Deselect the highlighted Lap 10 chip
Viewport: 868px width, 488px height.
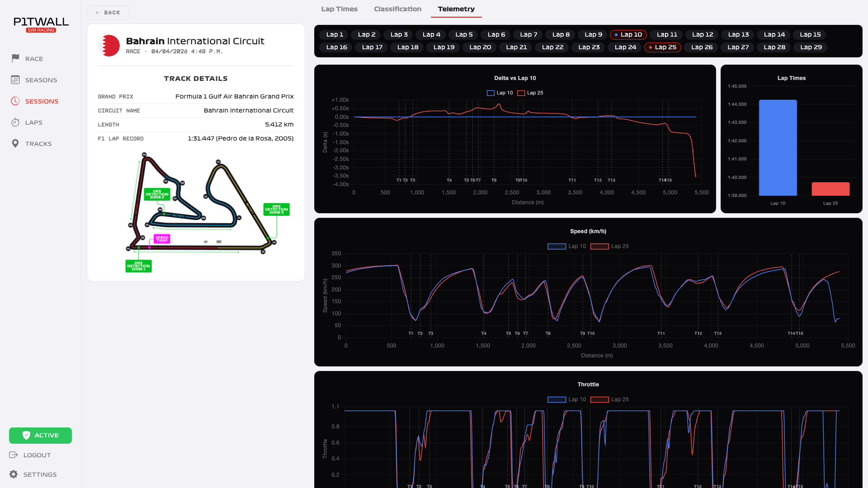tap(628, 34)
